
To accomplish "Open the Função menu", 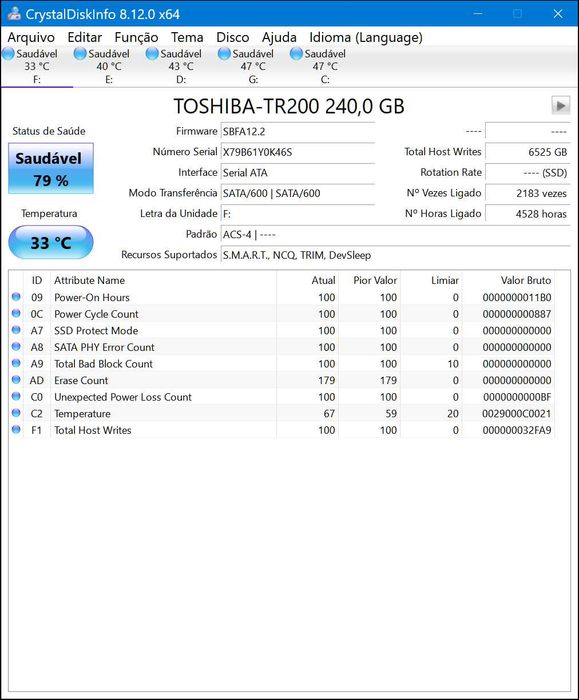I will (x=136, y=38).
